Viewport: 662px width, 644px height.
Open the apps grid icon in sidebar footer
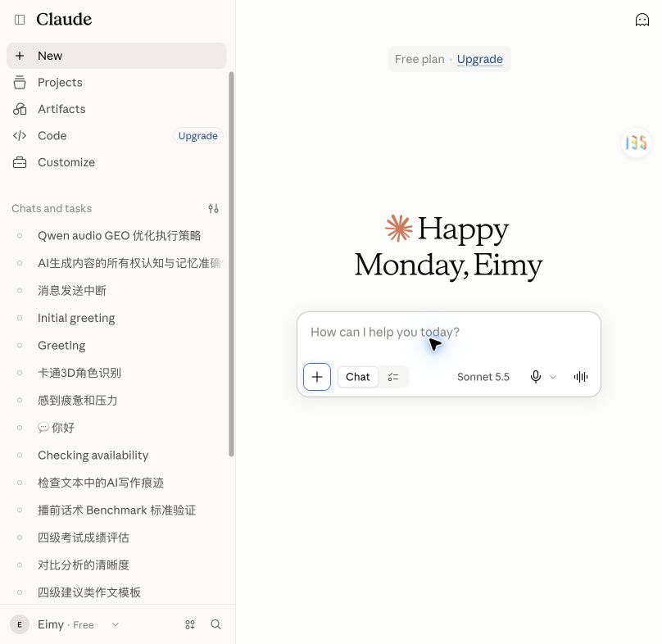pos(190,624)
